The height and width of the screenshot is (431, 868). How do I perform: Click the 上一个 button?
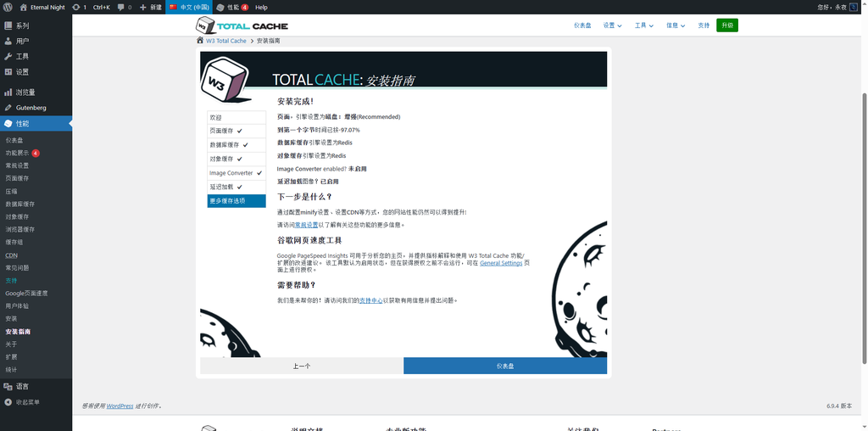point(302,367)
